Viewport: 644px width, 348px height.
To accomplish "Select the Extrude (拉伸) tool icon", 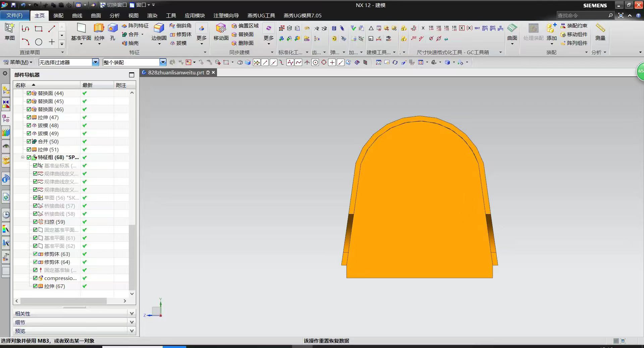I will (99, 28).
